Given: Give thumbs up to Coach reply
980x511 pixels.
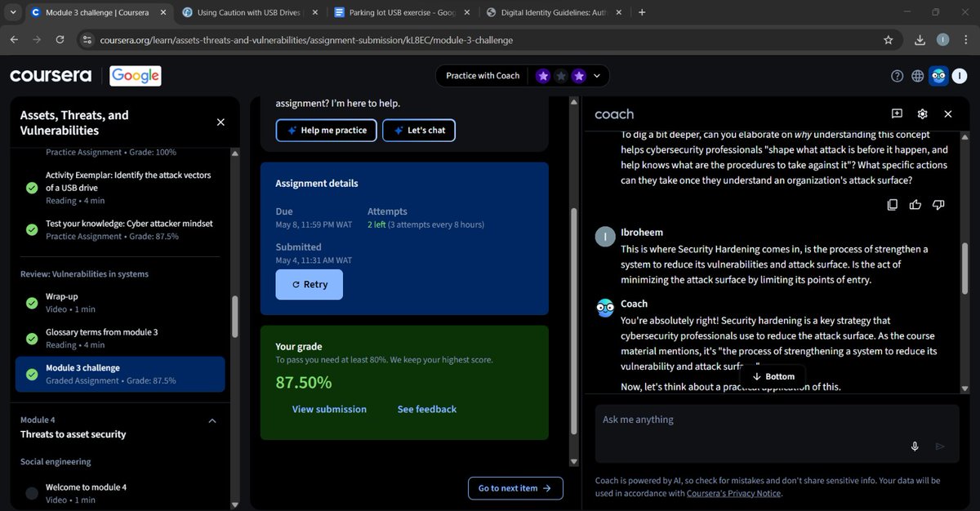Looking at the screenshot, I should click(x=915, y=204).
